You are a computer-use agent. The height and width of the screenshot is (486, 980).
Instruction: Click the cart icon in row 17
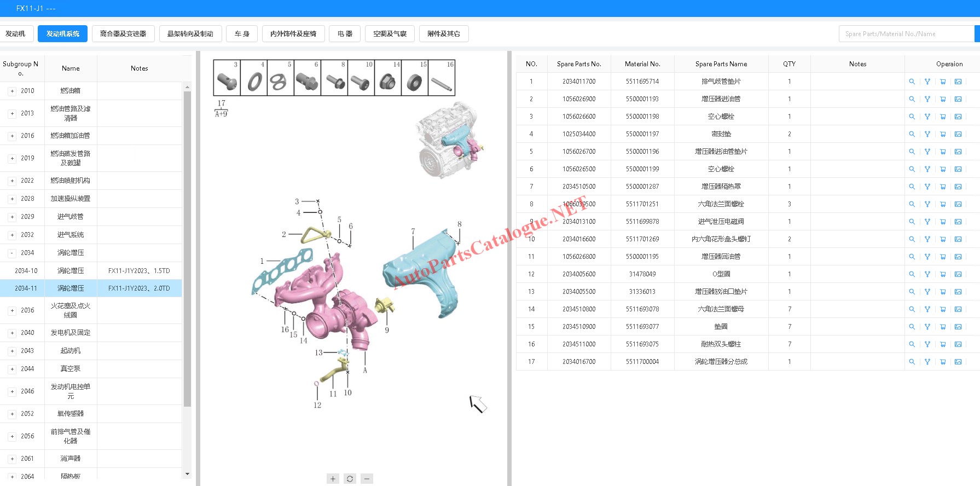943,362
